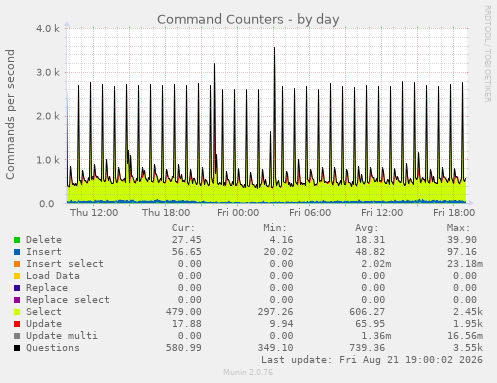Screen dimensions: 497x383
Task: Click Insert minimum value 20.02
Action: coord(278,252)
